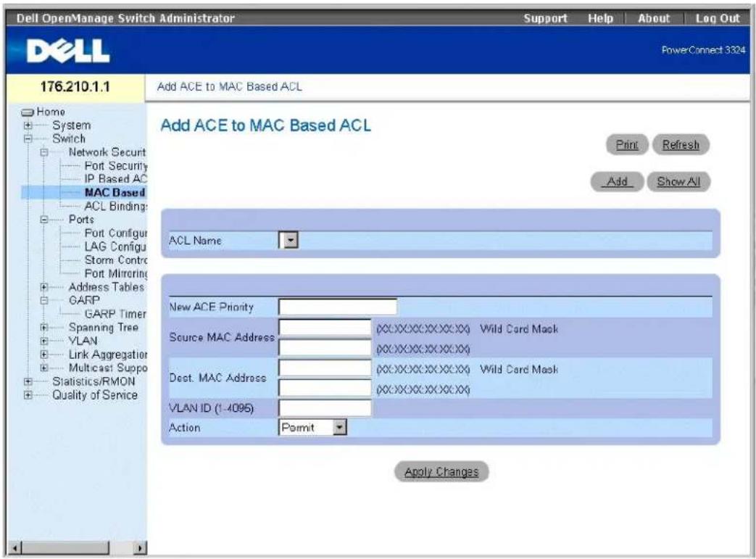
Task: Click the sidebar horizontal scrollbar thumb
Action: point(65,548)
